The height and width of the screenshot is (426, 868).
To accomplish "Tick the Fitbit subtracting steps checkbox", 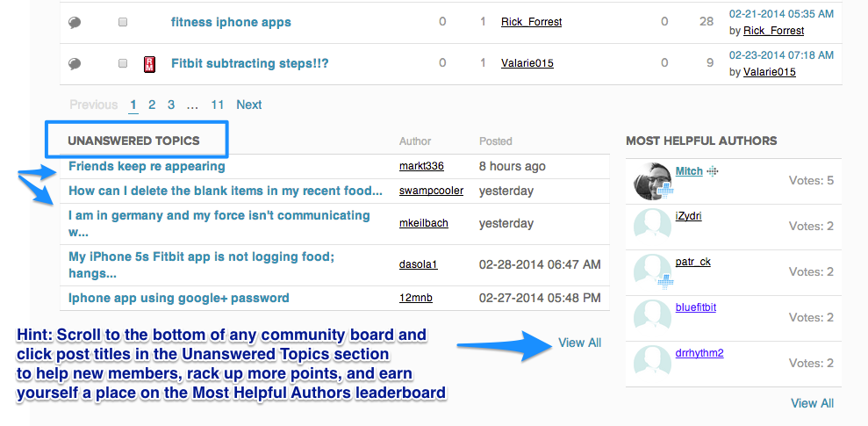I will [x=123, y=63].
